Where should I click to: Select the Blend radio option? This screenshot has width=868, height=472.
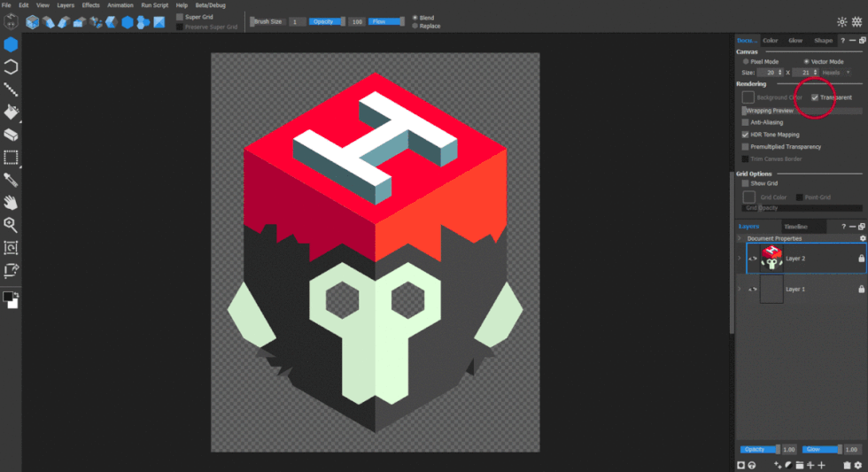415,18
